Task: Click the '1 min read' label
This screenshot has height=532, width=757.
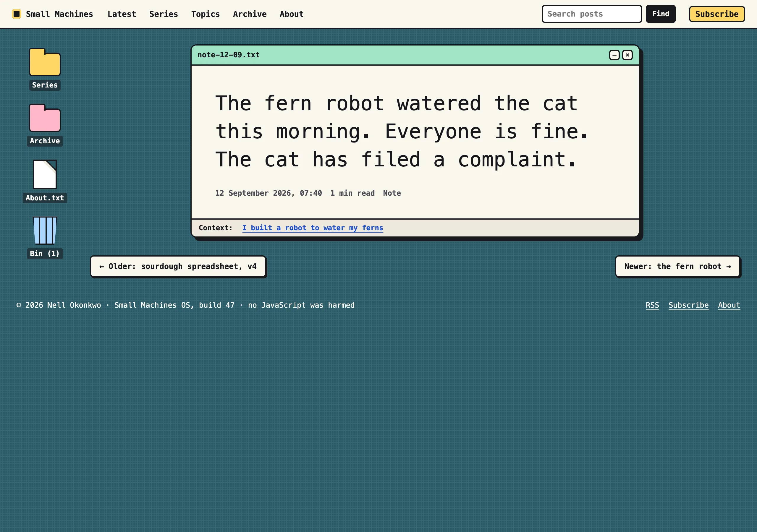Action: coord(352,193)
